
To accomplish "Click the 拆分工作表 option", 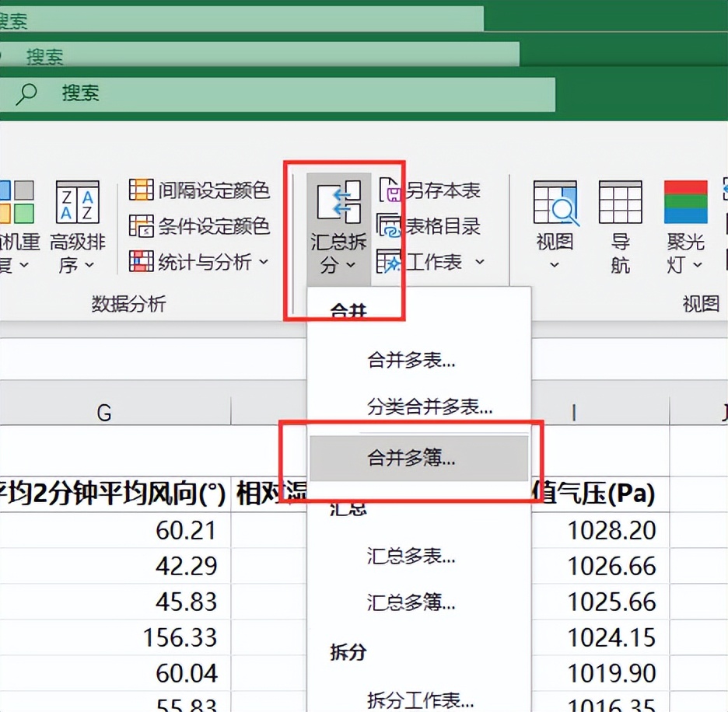I will pyautogui.click(x=420, y=700).
